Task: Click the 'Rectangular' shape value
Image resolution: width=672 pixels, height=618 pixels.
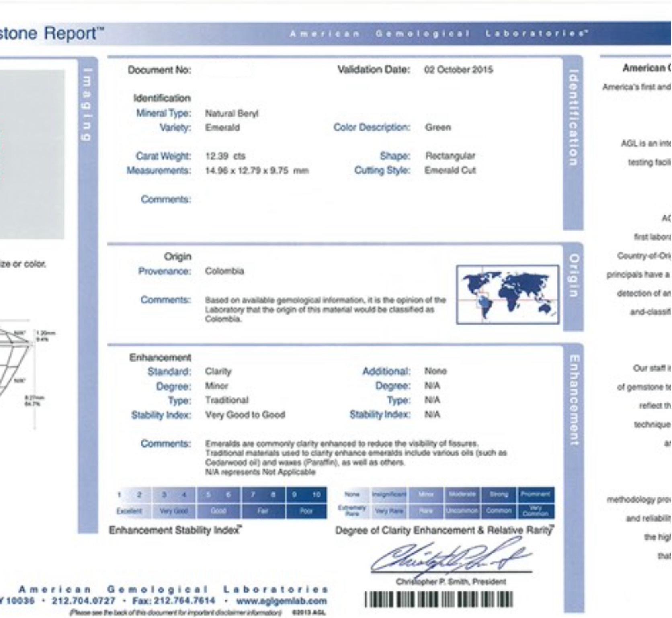Action: [450, 156]
